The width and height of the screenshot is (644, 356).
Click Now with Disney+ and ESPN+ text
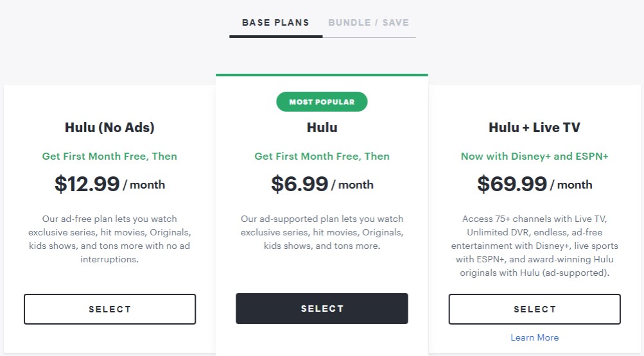coord(534,157)
